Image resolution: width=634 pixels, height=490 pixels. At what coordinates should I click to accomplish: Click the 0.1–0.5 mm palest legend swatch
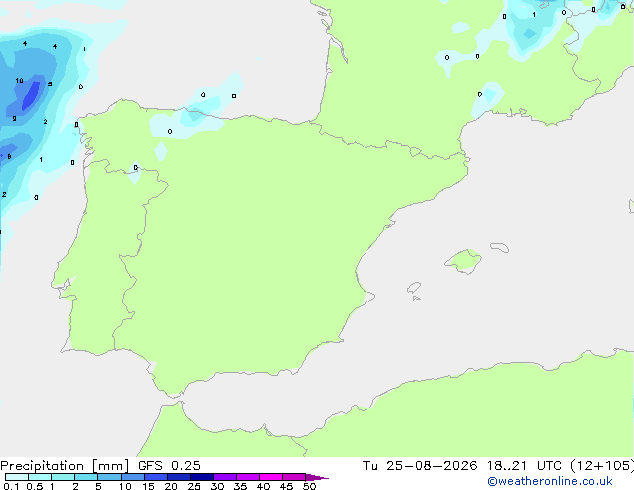(17, 477)
